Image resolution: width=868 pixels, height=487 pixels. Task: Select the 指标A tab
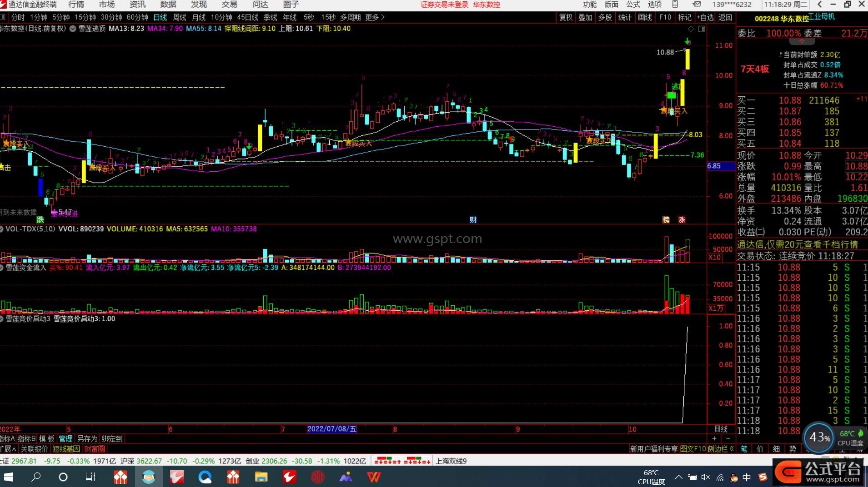[8, 439]
